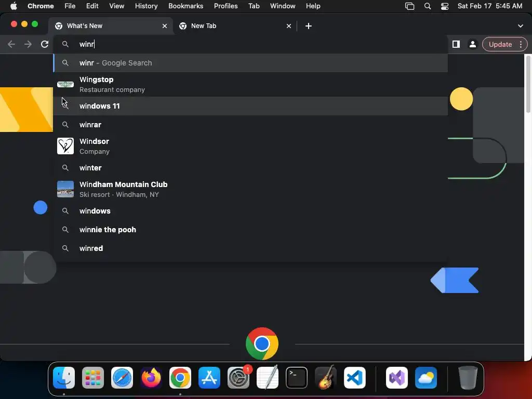Open Visual Studio Code from Dock
The width and height of the screenshot is (532, 399).
[x=355, y=378]
